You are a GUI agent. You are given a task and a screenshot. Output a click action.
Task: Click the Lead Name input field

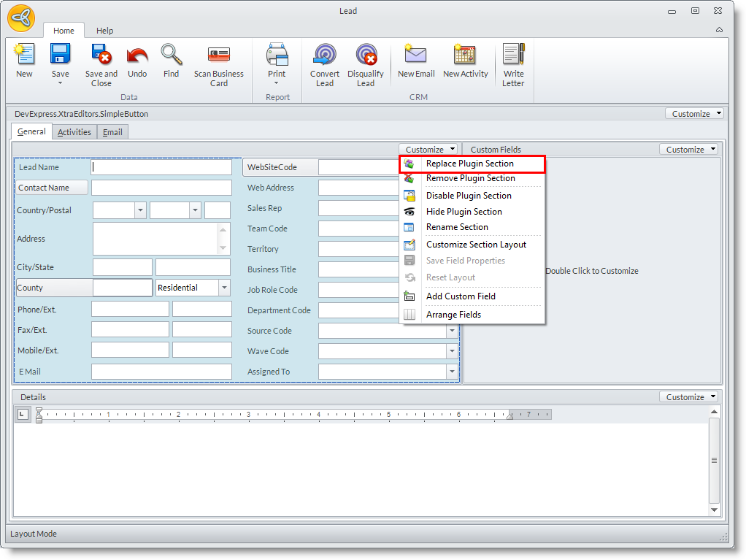tap(161, 167)
